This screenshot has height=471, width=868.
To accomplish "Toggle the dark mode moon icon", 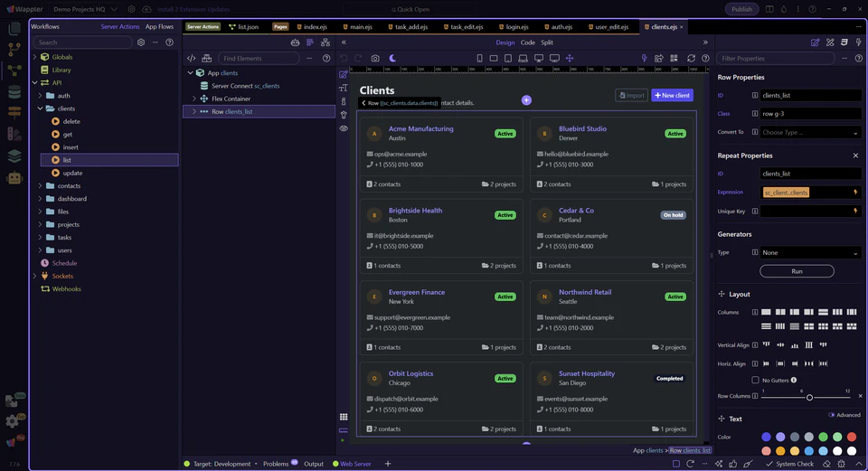I will coord(392,58).
